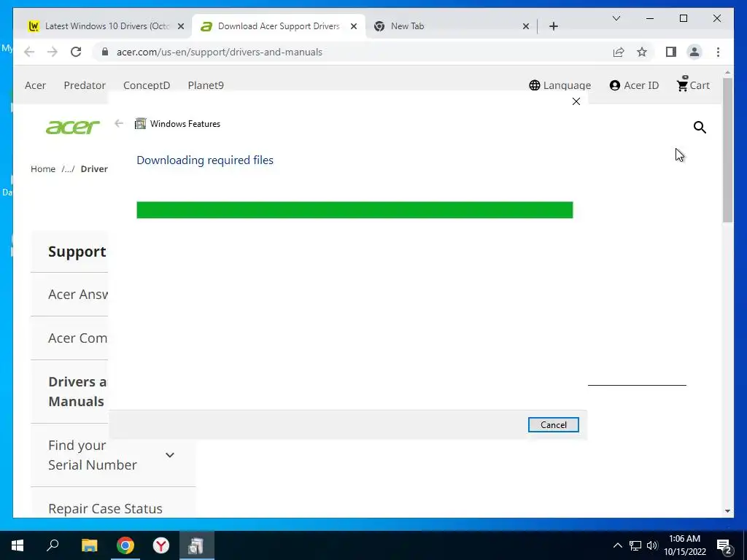Show hidden system tray icons

click(617, 545)
